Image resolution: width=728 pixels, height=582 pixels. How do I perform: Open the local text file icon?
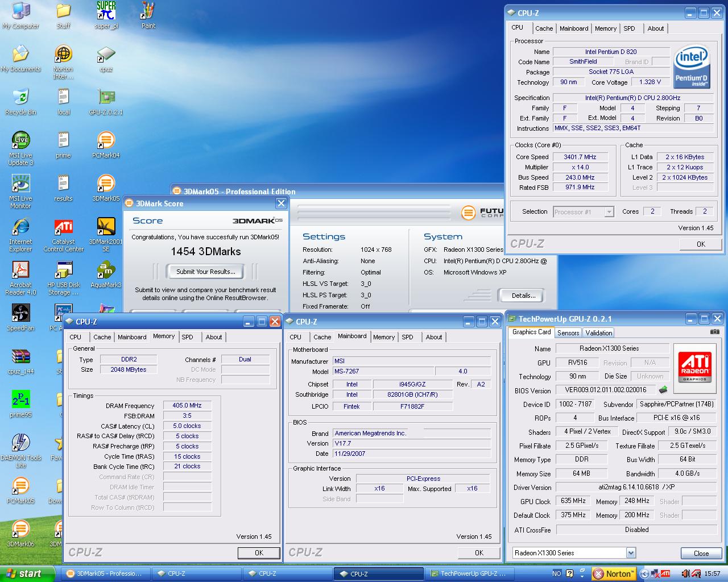63,102
